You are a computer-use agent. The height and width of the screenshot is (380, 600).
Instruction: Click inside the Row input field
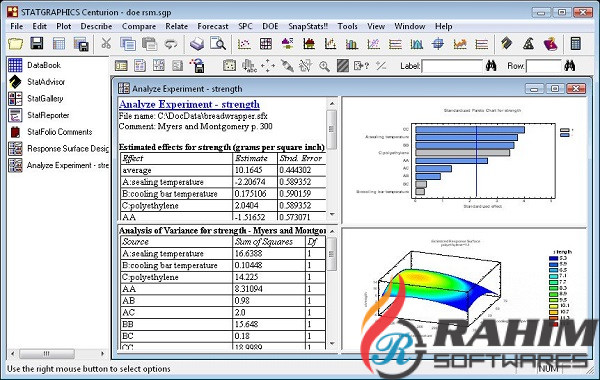(x=543, y=66)
